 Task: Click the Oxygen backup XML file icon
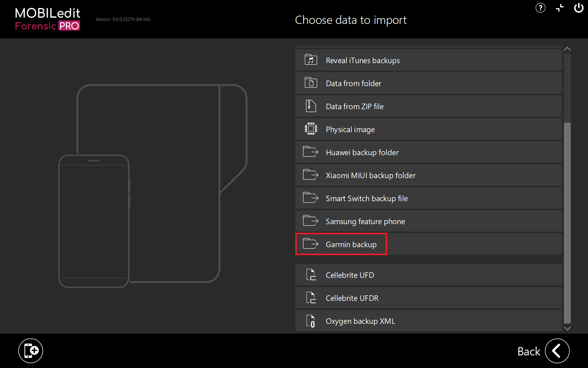point(311,321)
